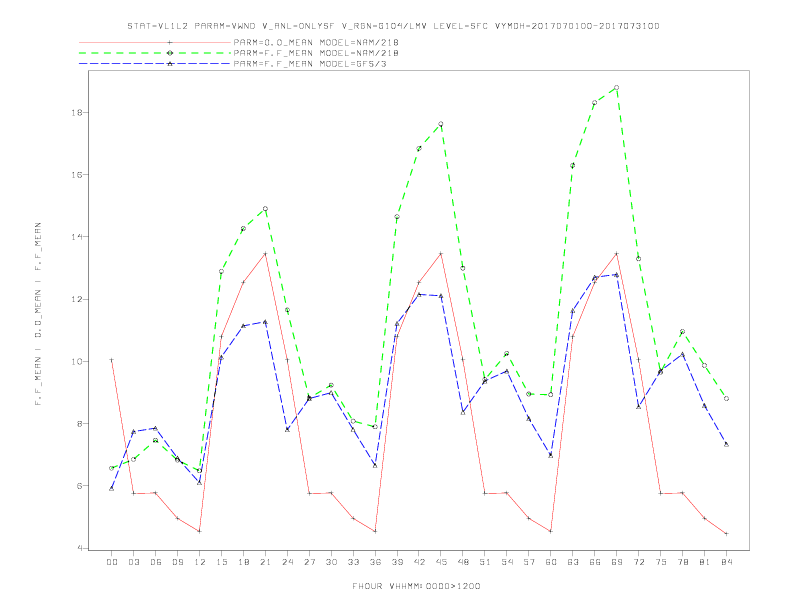Click green circle marker at forecast hour 45
The image size is (792, 612).
[x=441, y=124]
